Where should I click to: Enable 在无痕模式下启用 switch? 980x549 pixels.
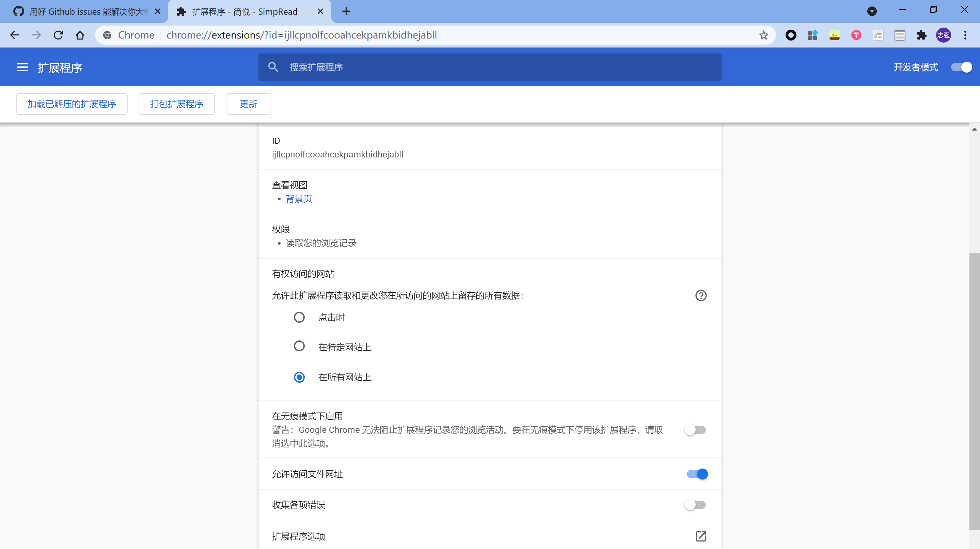pyautogui.click(x=695, y=430)
